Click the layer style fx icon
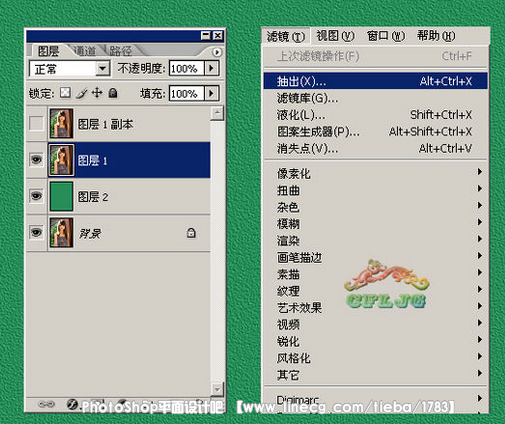Image resolution: width=505 pixels, height=424 pixels. (72, 404)
